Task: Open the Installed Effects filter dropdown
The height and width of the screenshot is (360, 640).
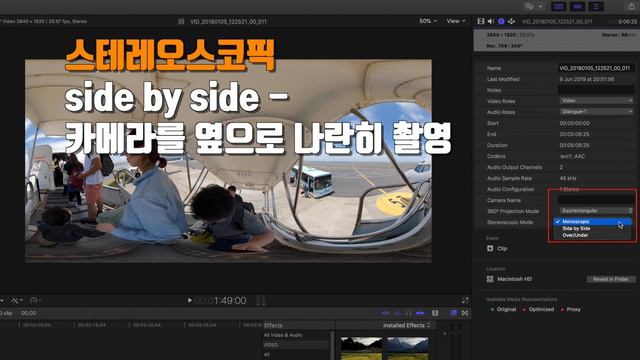Action: [407, 325]
